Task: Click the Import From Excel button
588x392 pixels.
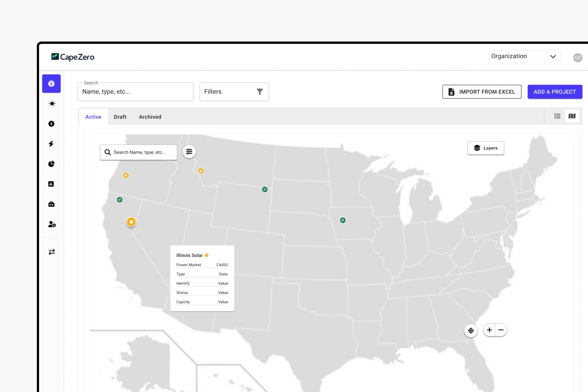Action: click(482, 92)
